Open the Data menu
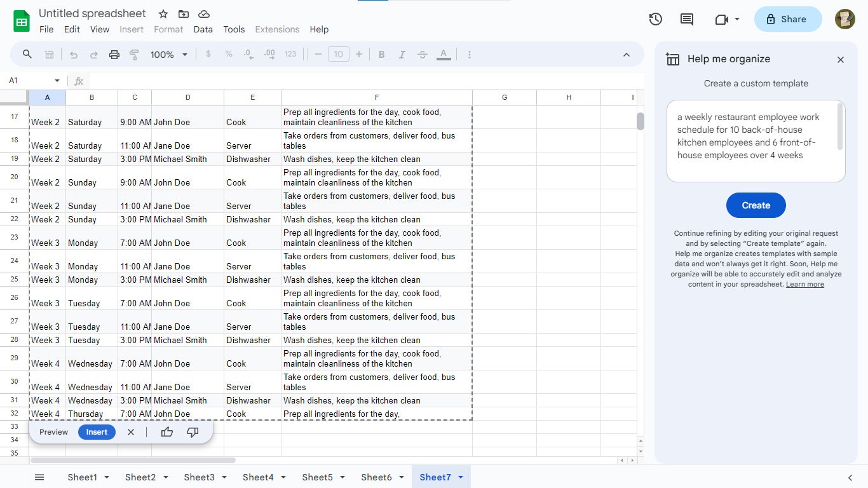Image resolution: width=868 pixels, height=488 pixels. point(203,29)
